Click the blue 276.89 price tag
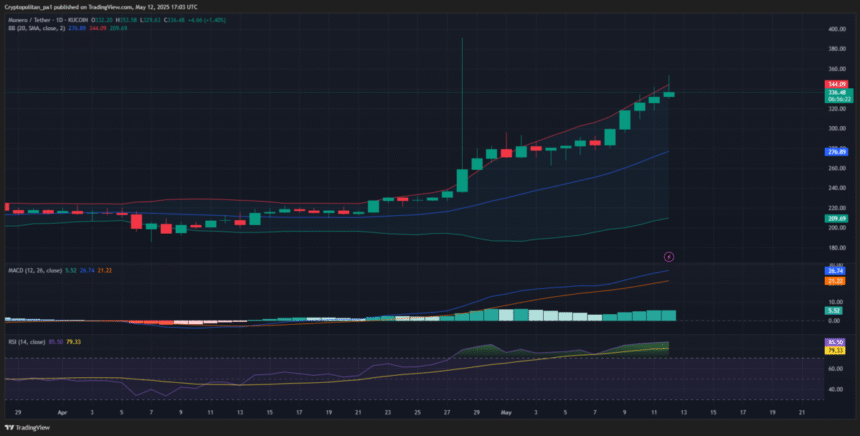 click(836, 152)
